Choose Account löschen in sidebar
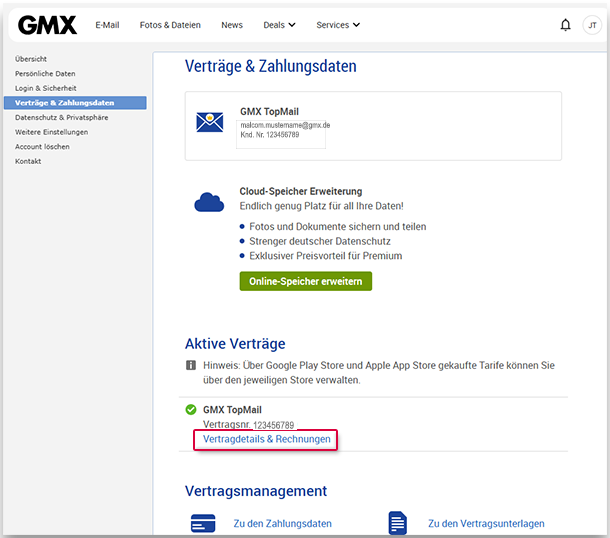The width and height of the screenshot is (610, 538). pos(42,147)
